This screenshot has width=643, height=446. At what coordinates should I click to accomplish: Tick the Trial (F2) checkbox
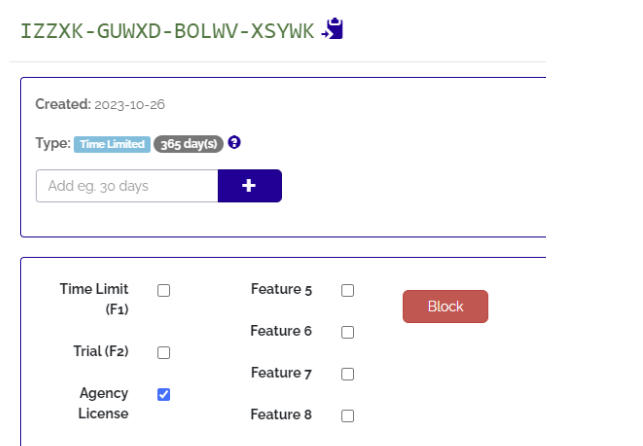click(164, 352)
